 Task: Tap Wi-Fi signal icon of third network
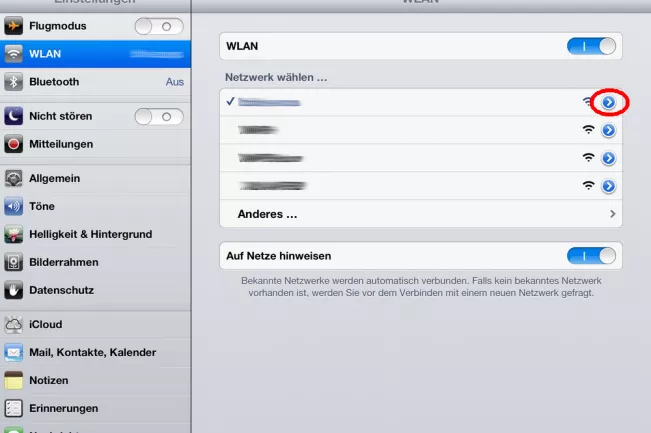pyautogui.click(x=588, y=157)
